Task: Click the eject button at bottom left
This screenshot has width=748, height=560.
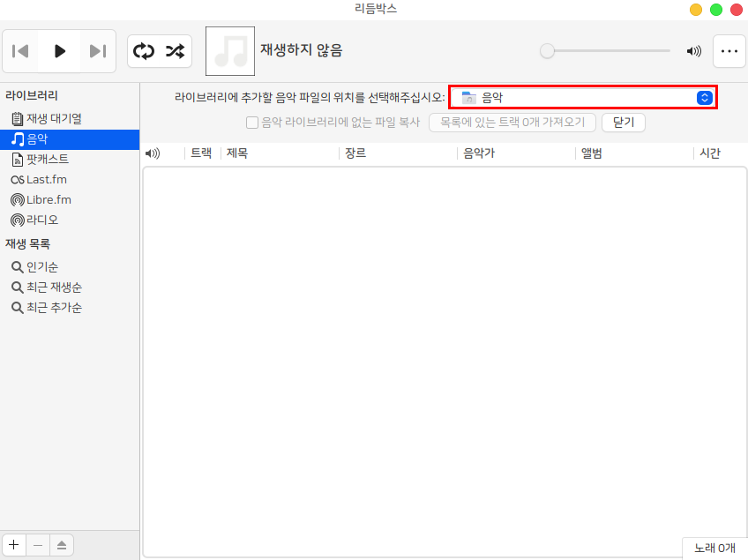Action: 62,545
